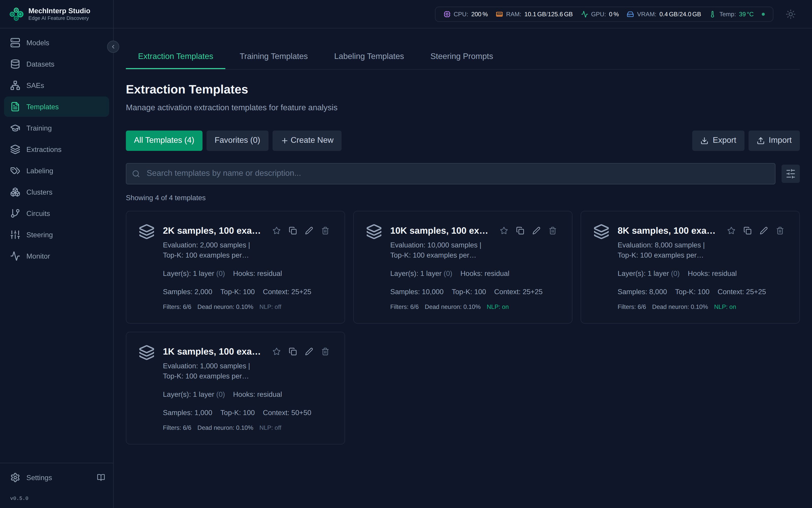
Task: Edit the 8K samples template
Action: click(x=764, y=230)
